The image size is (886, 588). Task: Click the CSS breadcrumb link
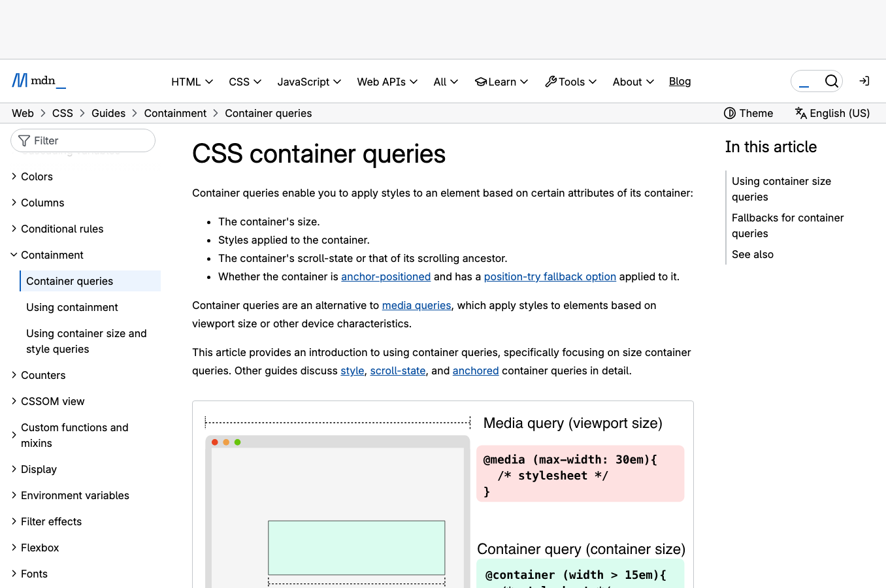pyautogui.click(x=63, y=113)
